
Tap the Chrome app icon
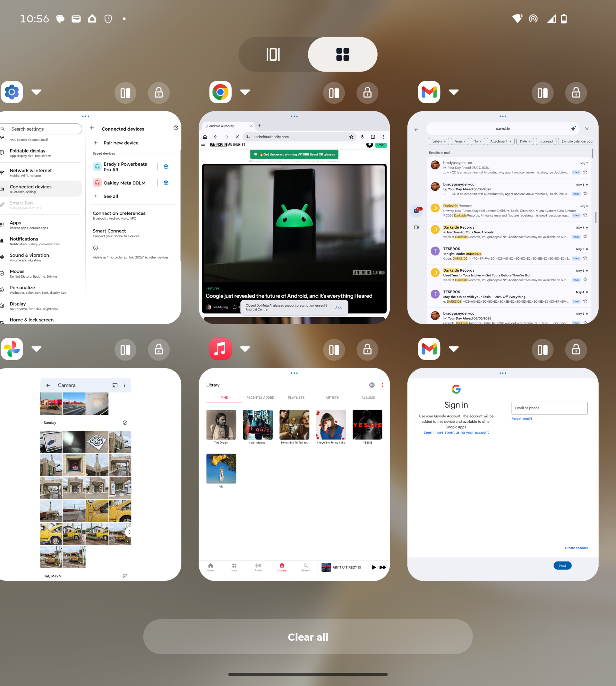220,92
